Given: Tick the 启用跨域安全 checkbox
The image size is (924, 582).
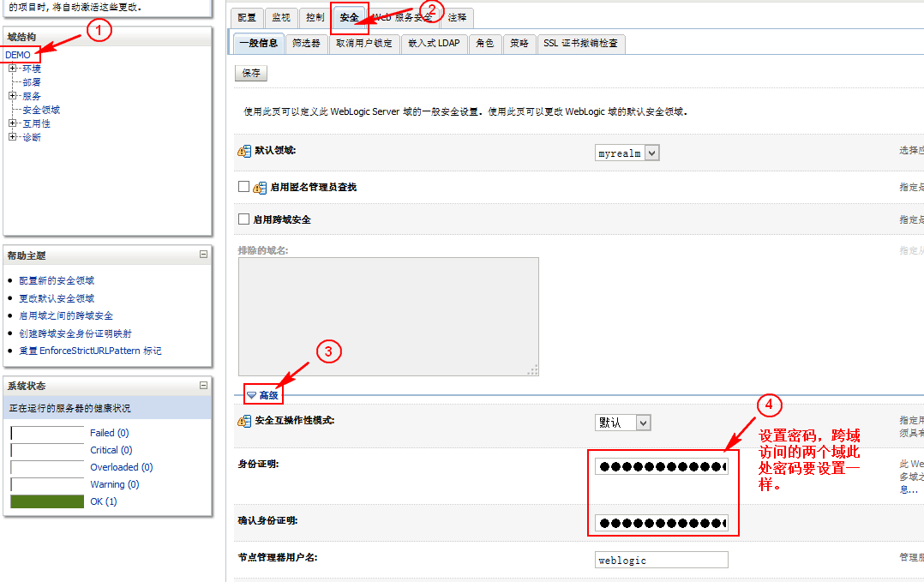Looking at the screenshot, I should point(243,219).
